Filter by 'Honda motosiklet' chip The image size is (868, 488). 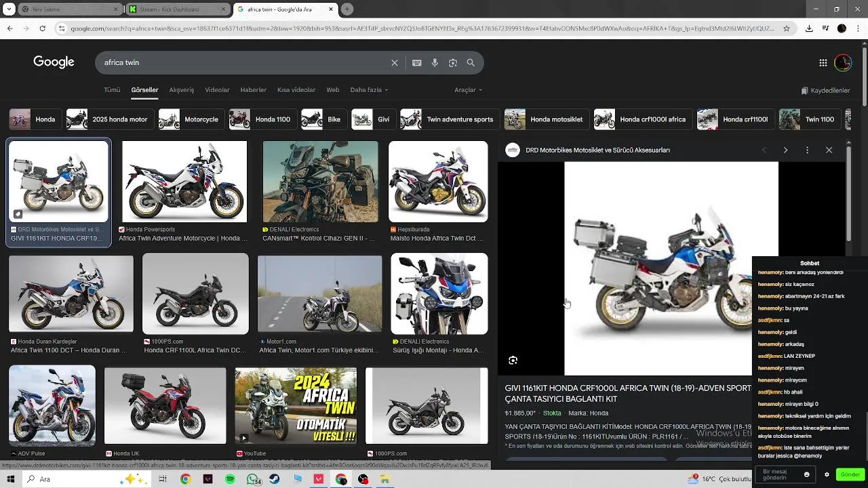coord(547,119)
